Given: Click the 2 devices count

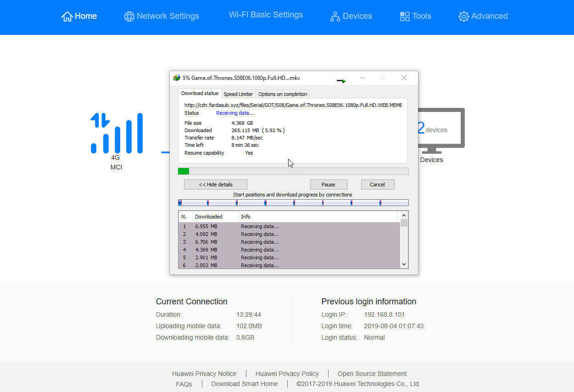Looking at the screenshot, I should (x=432, y=129).
